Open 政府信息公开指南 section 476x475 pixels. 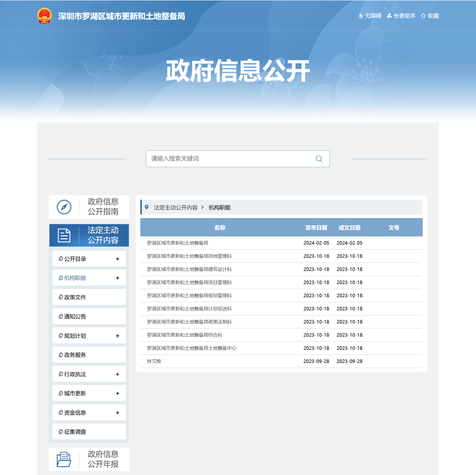(89, 207)
